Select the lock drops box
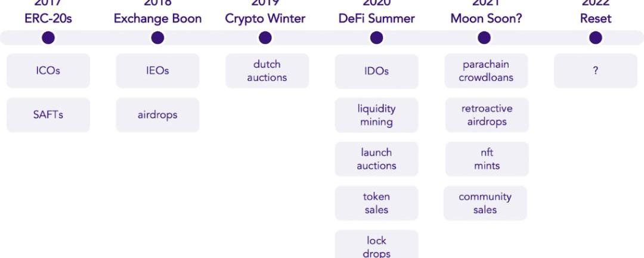 point(377,245)
